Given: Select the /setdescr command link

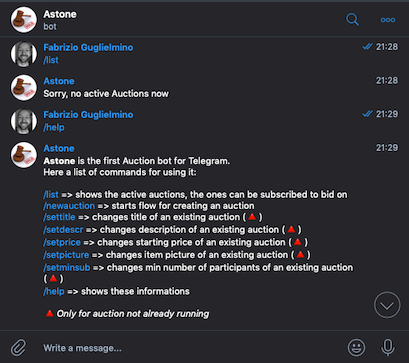Looking at the screenshot, I should click(63, 230).
